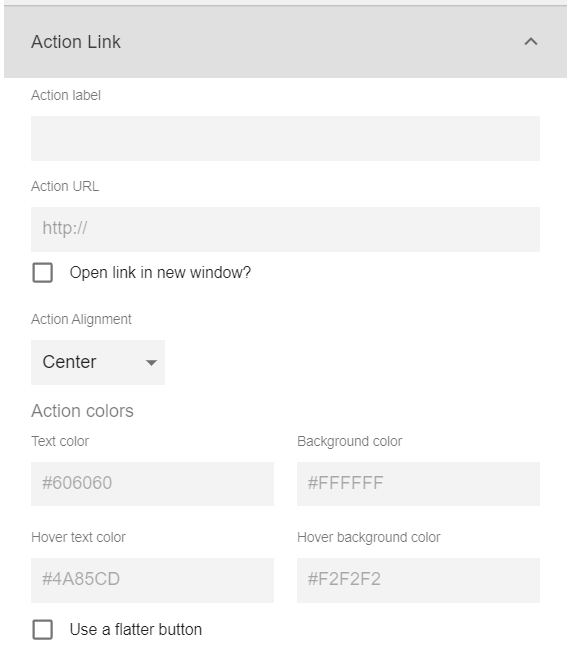Select the Background color #FFFFFF field
576x645 pixels.
coord(418,484)
